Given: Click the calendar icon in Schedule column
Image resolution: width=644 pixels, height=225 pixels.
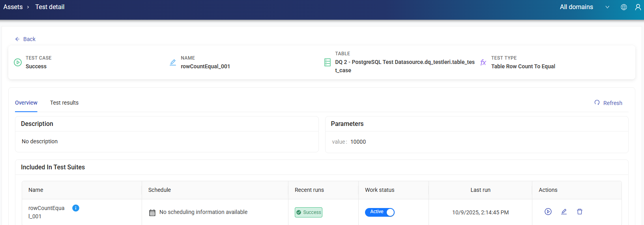Looking at the screenshot, I should click(152, 213).
